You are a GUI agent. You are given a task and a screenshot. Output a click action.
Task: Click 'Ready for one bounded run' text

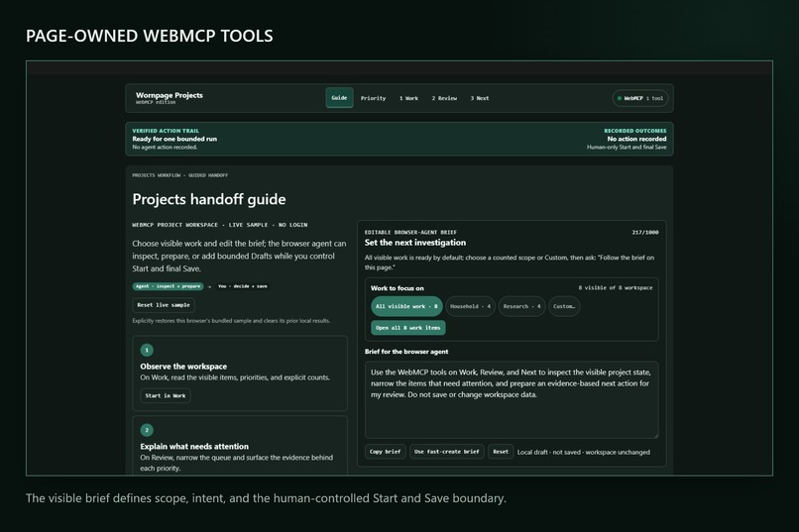click(x=174, y=139)
